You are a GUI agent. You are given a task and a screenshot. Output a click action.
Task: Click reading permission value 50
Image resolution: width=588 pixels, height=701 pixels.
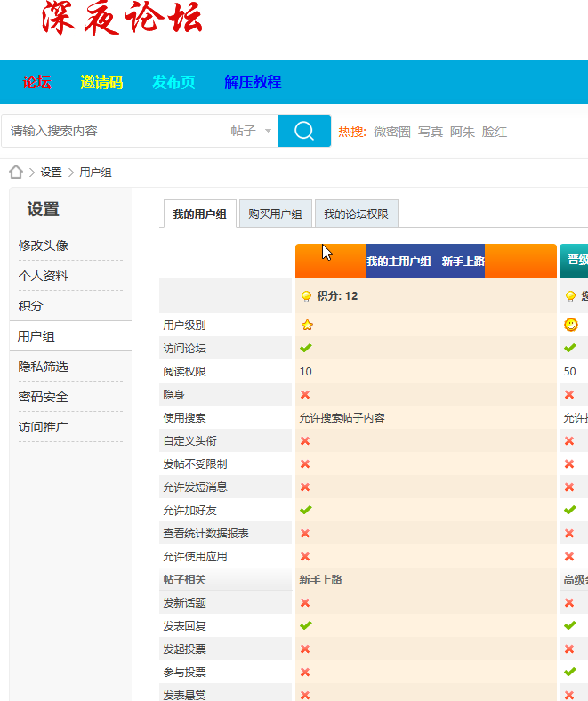pos(569,372)
